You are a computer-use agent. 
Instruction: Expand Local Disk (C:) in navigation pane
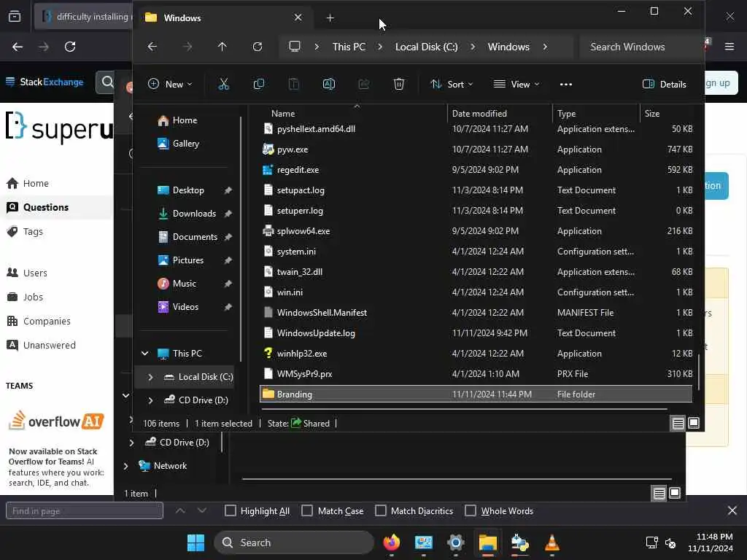pos(150,377)
